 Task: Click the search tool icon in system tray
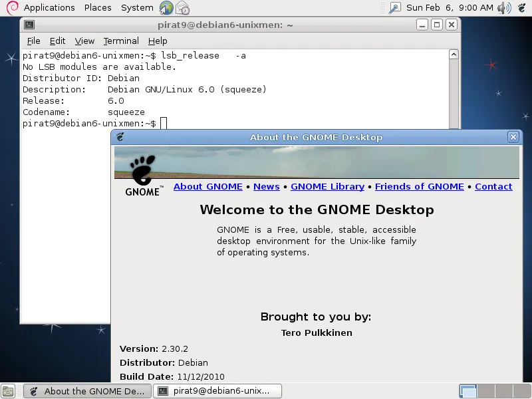(x=394, y=8)
